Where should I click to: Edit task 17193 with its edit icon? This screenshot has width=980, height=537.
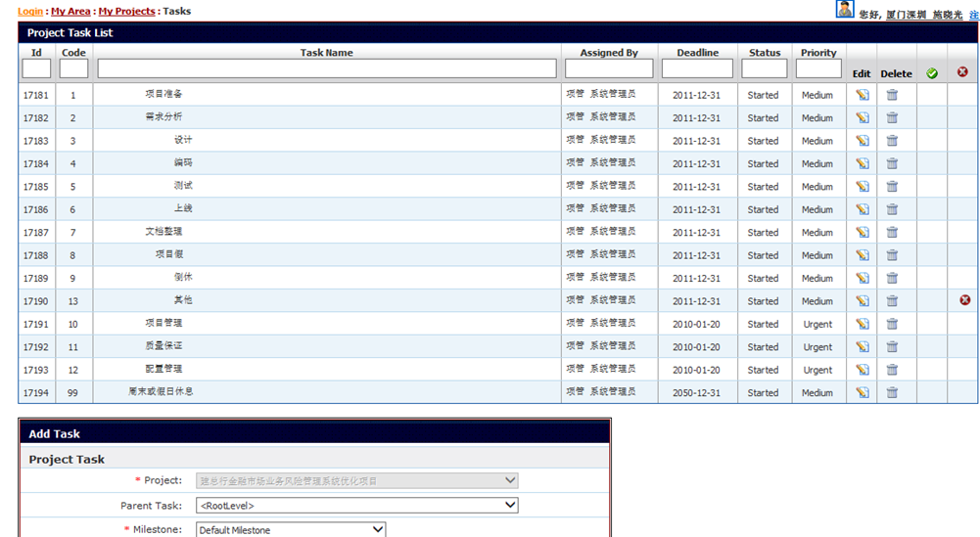click(x=862, y=370)
